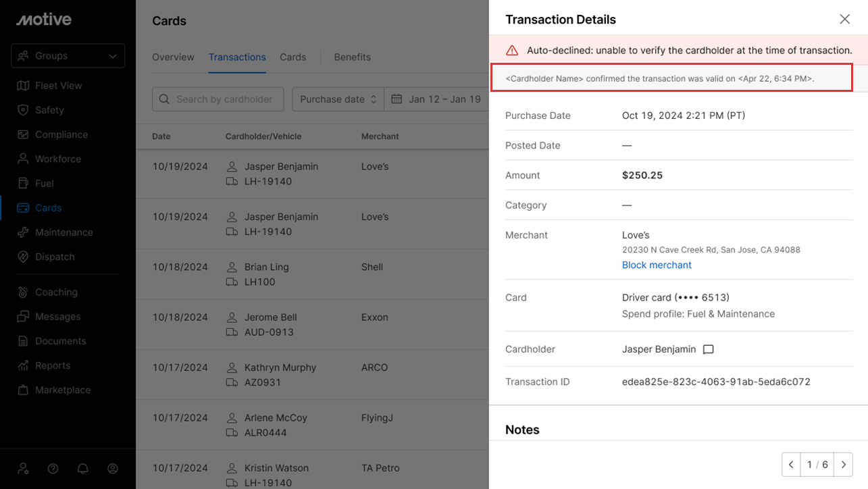Message cardholder Jasper Benjamin via chat icon
Viewport: 868px width, 489px height.
click(x=709, y=349)
